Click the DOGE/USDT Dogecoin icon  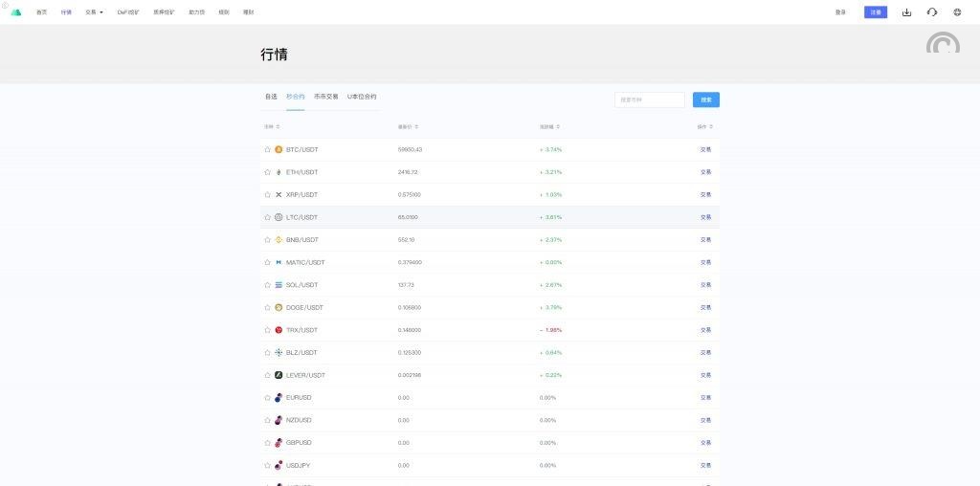(x=278, y=307)
